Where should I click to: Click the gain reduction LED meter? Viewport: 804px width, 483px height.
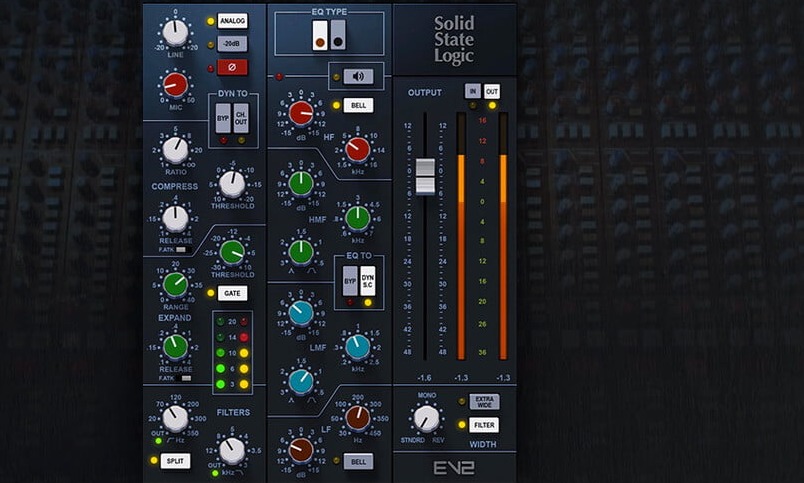232,353
